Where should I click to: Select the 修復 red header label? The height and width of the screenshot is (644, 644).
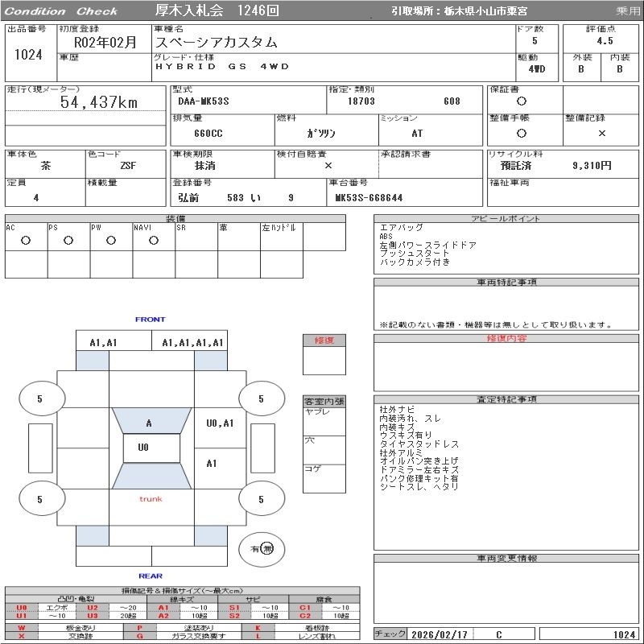(324, 341)
